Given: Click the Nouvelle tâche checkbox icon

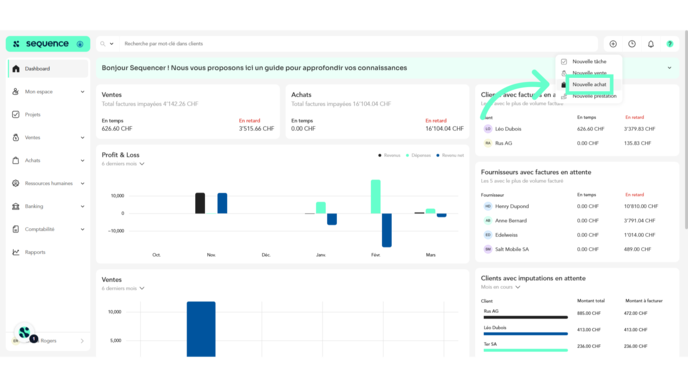Looking at the screenshot, I should point(564,61).
